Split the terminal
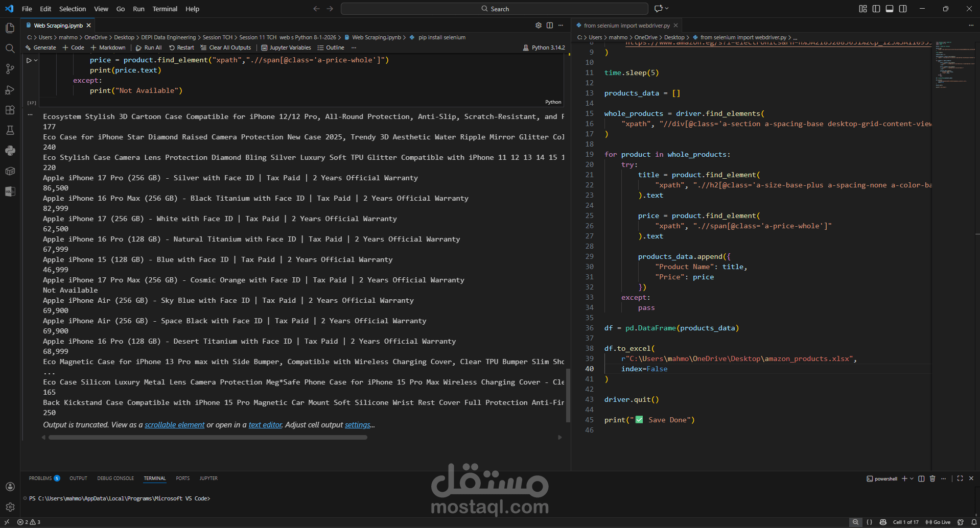 (921, 478)
